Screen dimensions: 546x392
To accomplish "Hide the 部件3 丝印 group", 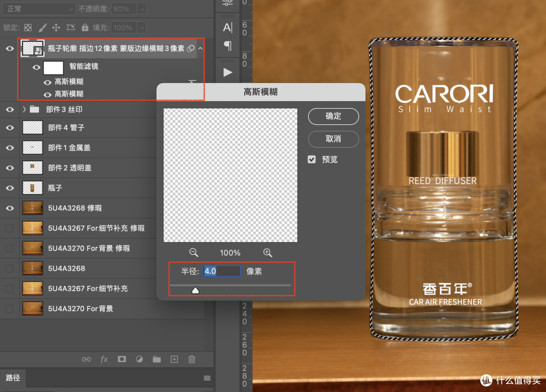I will [x=10, y=109].
